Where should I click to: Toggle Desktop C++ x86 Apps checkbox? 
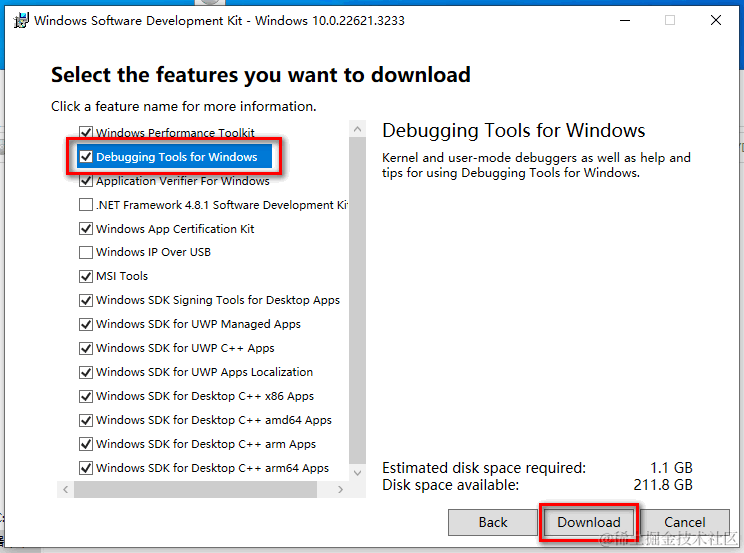[x=86, y=396]
